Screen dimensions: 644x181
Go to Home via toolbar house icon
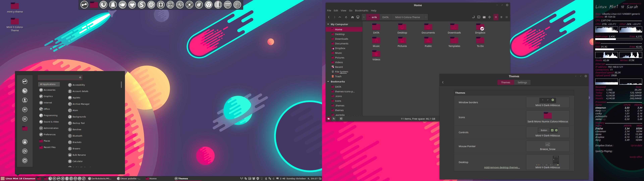(352, 17)
